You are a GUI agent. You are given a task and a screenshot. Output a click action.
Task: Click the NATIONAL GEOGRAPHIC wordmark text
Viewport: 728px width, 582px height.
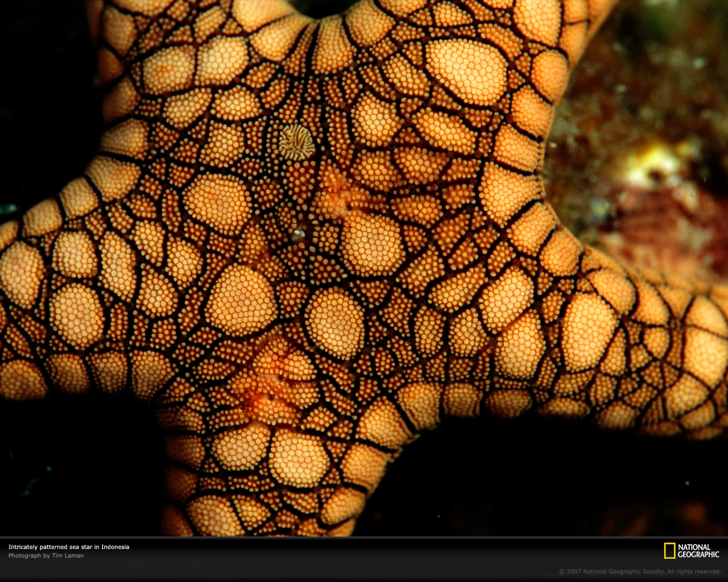click(698, 551)
